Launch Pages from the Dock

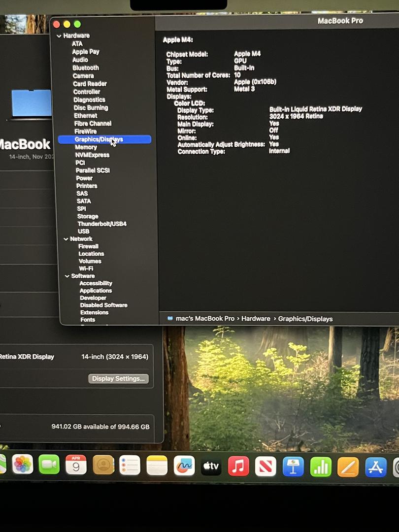point(348,467)
